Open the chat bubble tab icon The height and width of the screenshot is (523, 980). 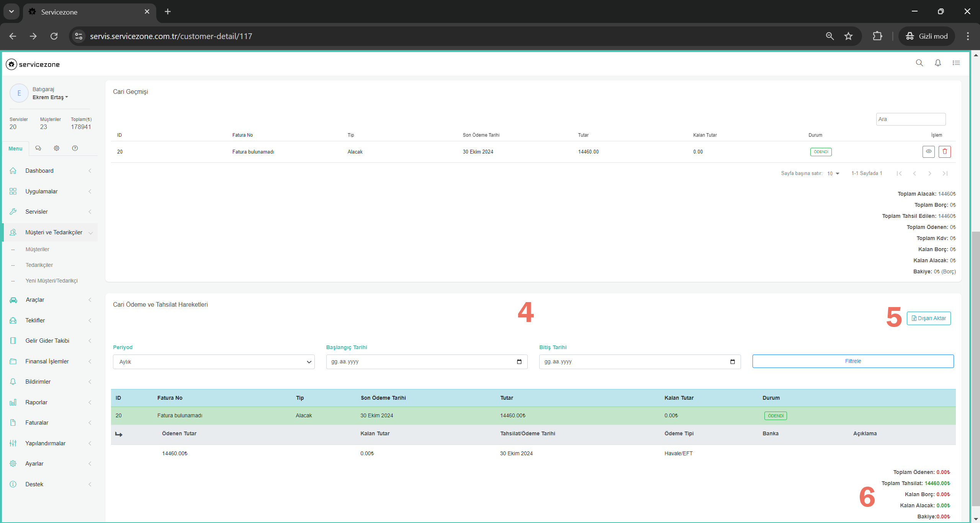pos(38,148)
